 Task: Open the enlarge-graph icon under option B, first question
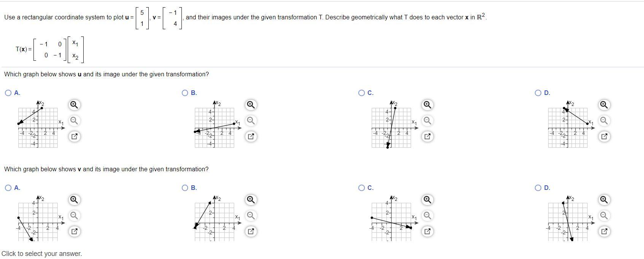[250, 137]
